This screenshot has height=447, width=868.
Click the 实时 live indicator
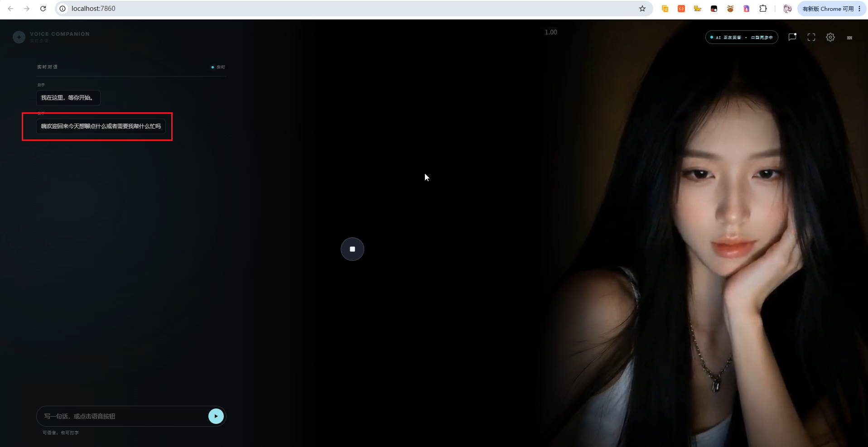[218, 67]
